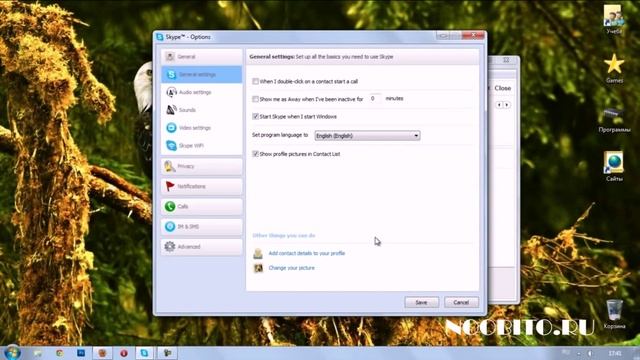Click the taskbar clock
The width and height of the screenshot is (640, 360).
coord(615,353)
